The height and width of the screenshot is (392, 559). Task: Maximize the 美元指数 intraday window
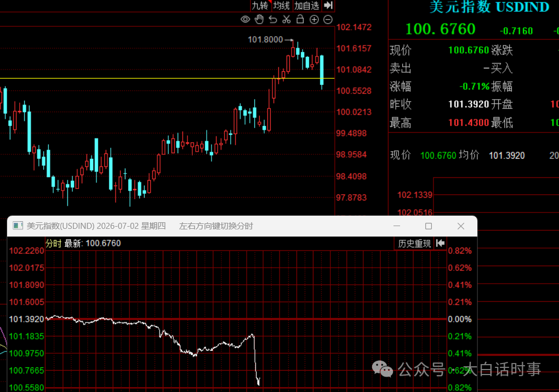coord(429,226)
